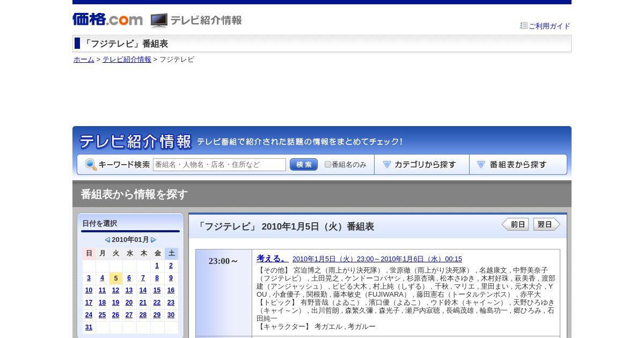
Task: Select January 19 in calendar
Action: 116,303
